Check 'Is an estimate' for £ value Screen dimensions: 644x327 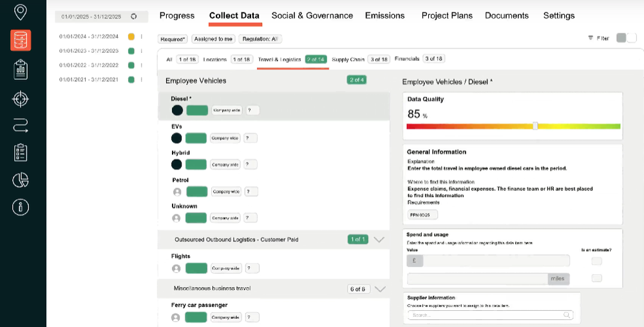597,261
